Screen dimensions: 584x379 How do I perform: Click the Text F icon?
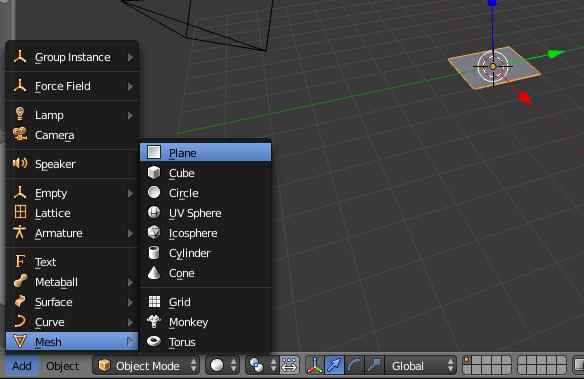pyautogui.click(x=20, y=261)
